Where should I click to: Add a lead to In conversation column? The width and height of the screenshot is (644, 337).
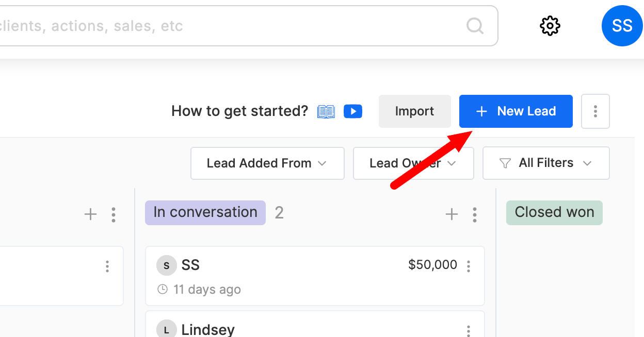[x=452, y=214]
